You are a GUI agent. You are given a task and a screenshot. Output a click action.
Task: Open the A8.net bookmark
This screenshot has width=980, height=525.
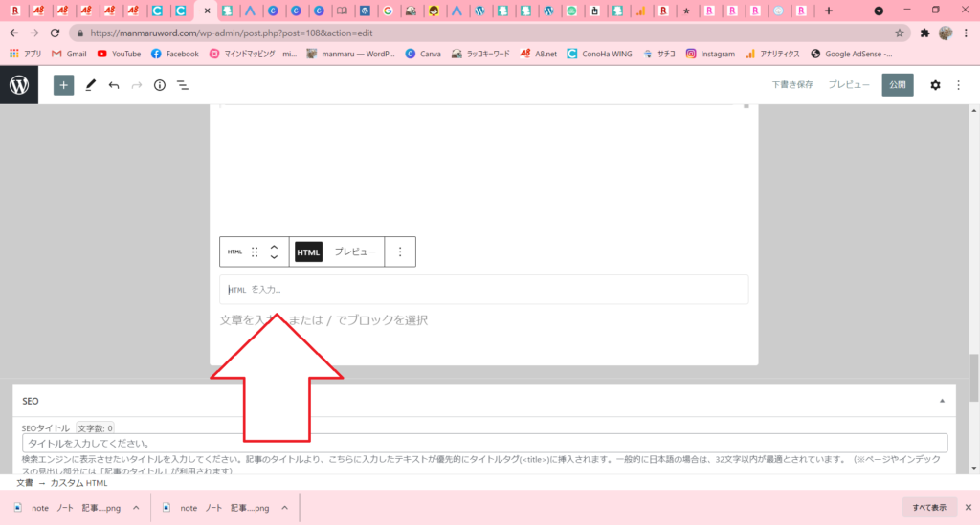tap(538, 54)
